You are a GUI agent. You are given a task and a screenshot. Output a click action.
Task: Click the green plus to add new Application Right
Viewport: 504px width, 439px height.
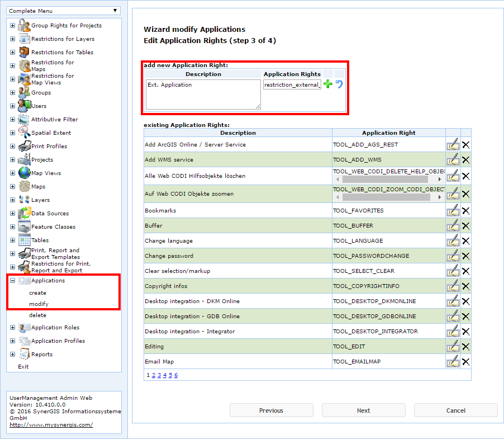tap(327, 85)
